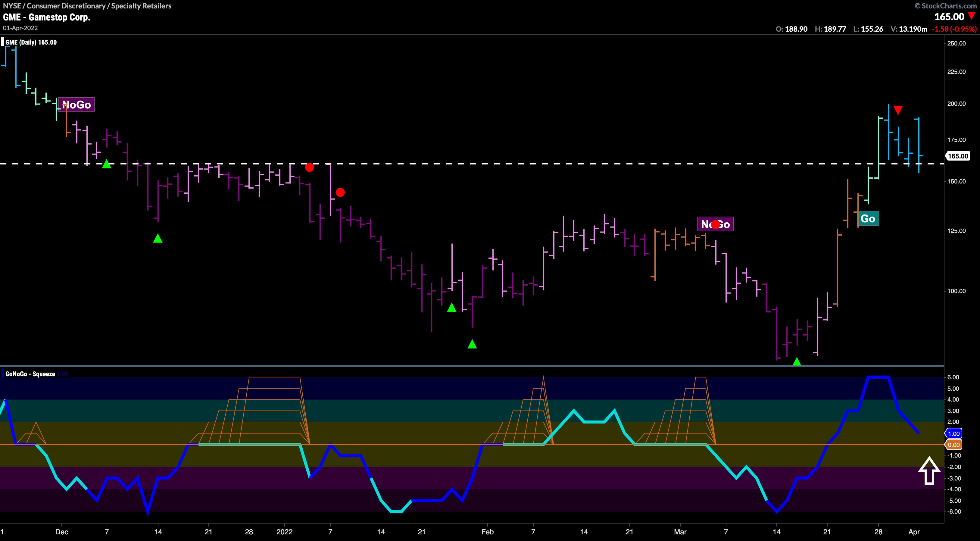This screenshot has width=980, height=541.
Task: Click the GME (Daily) 165.00 legend label
Action: click(31, 42)
